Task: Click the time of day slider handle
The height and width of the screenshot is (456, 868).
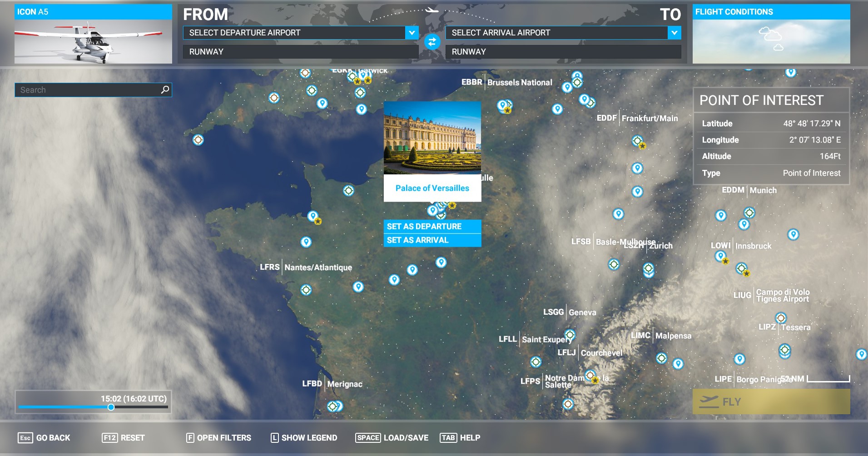Action: (x=111, y=407)
